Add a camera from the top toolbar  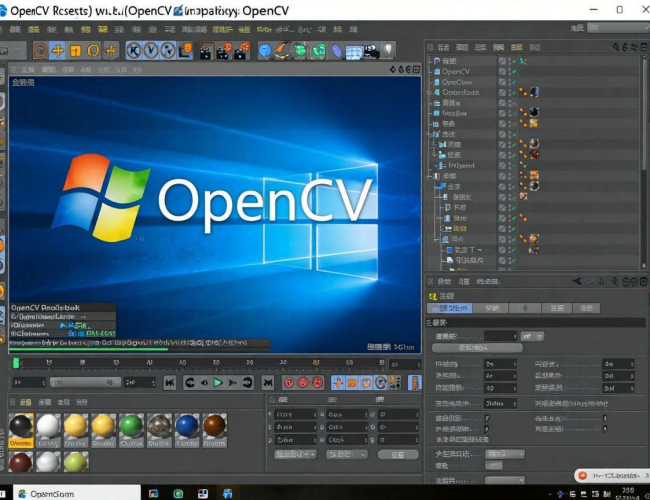point(372,51)
